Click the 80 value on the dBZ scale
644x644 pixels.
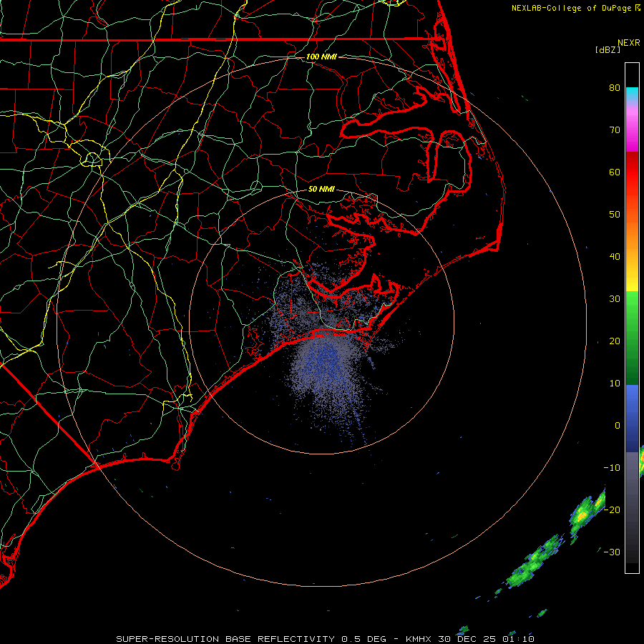click(615, 87)
